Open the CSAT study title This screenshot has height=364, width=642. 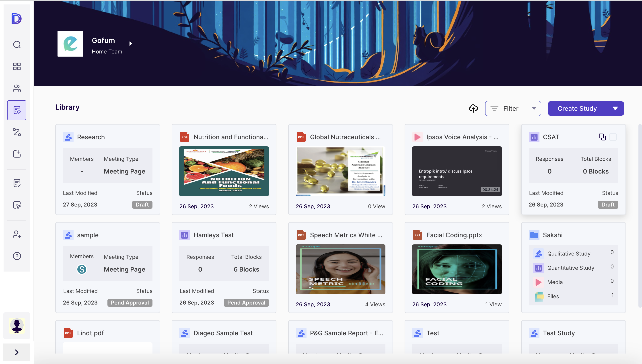[x=551, y=137]
